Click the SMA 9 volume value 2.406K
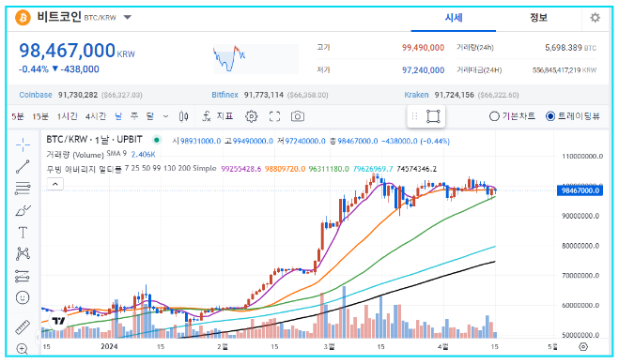 (143, 154)
